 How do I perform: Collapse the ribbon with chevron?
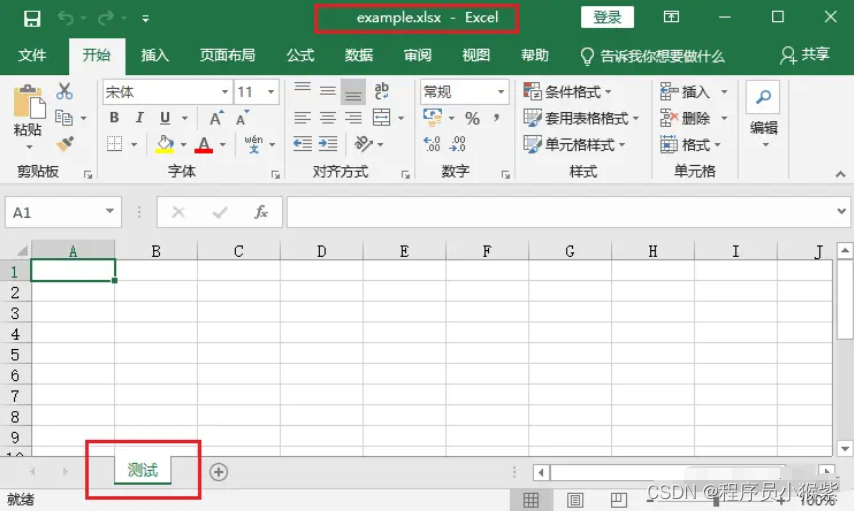pos(840,174)
